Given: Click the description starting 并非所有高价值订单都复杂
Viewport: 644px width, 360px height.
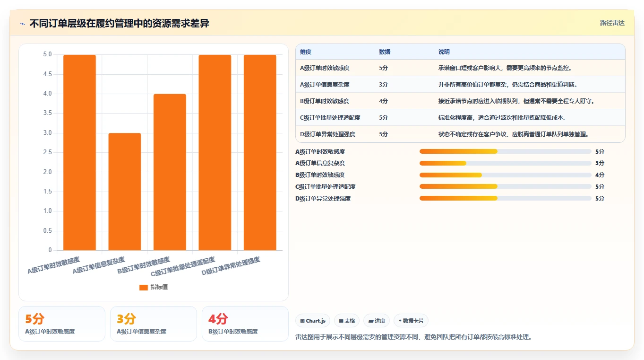Looking at the screenshot, I should click(x=507, y=85).
